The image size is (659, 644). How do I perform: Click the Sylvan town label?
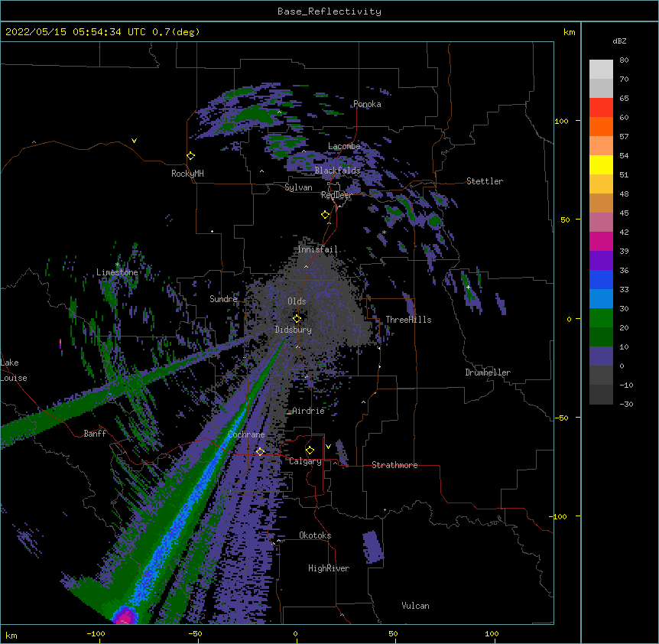pos(298,187)
